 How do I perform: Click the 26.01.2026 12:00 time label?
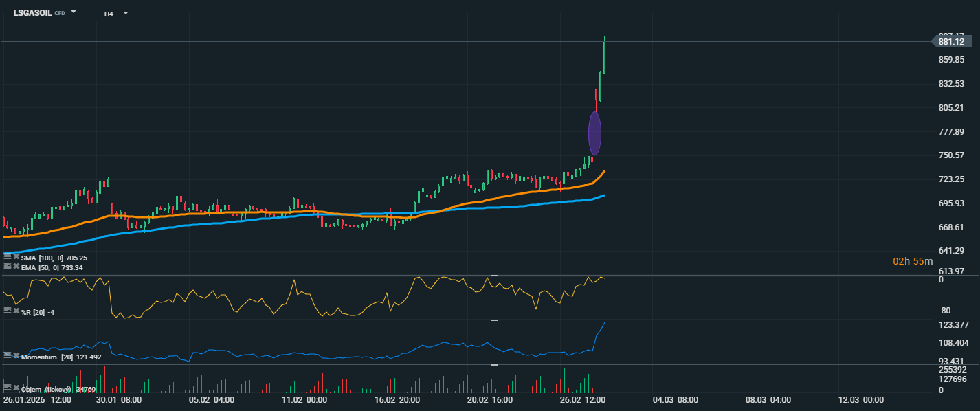[37, 400]
